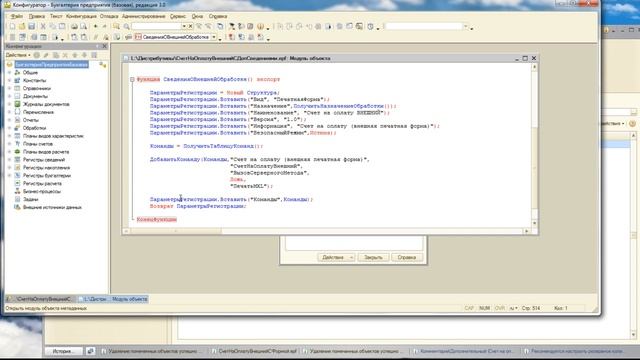640x360 pixels.
Task: Click NUM indicator in status bar
Action: [x=484, y=308]
